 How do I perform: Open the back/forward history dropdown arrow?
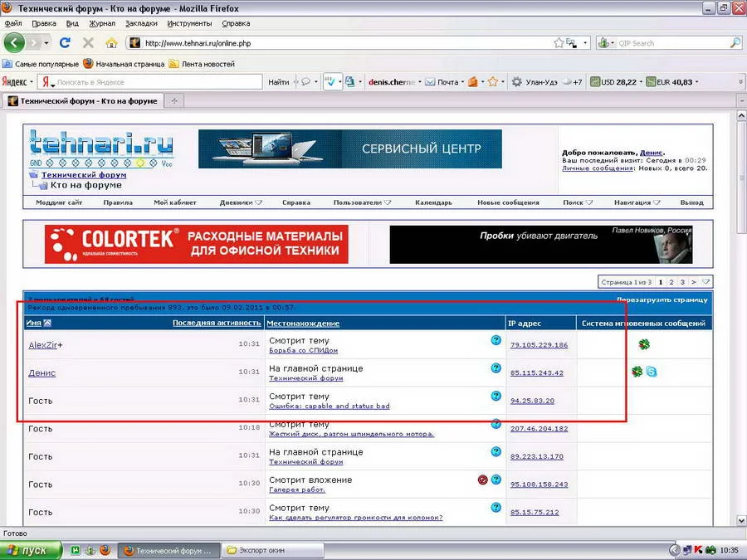(46, 43)
